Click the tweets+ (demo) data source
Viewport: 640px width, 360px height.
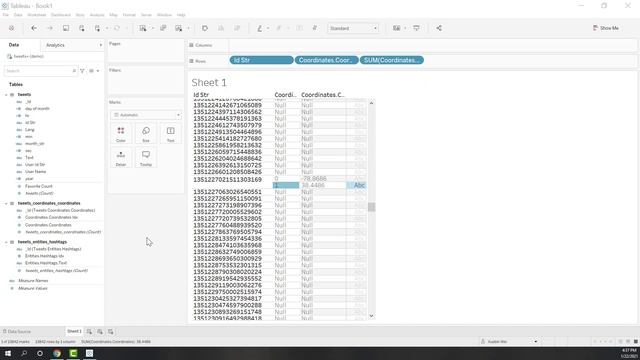pyautogui.click(x=25, y=56)
